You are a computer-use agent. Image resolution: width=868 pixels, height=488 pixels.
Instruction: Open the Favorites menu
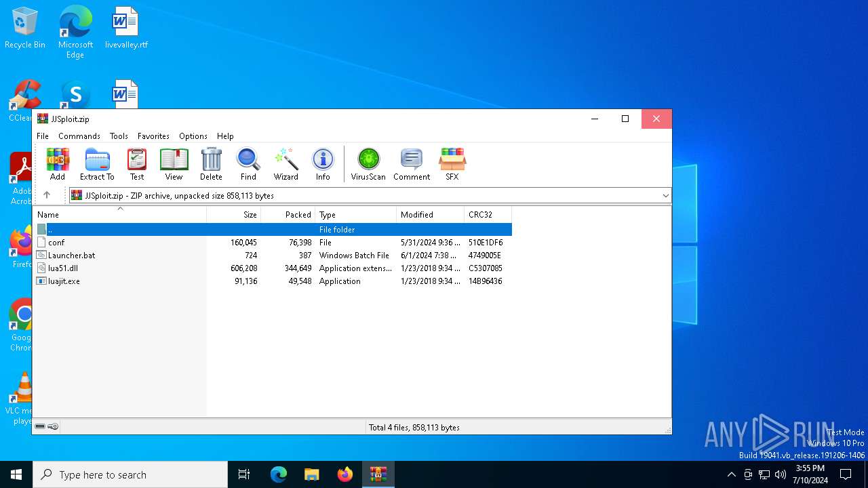click(x=153, y=136)
